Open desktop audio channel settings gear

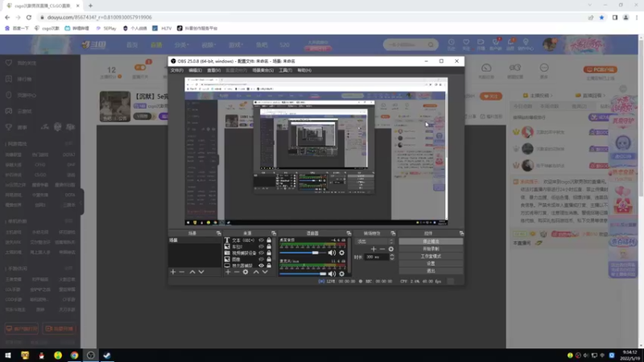341,253
